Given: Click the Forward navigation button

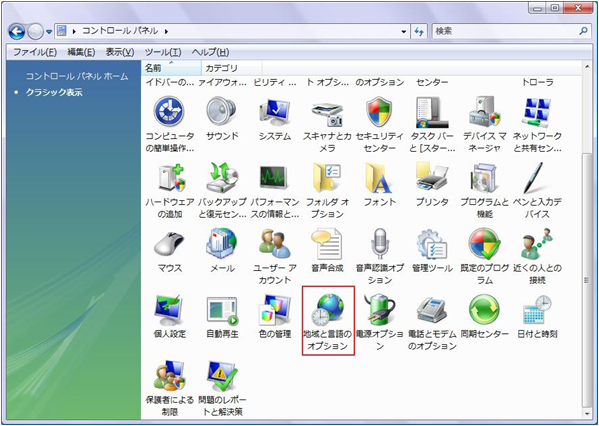Looking at the screenshot, I should pos(36,32).
